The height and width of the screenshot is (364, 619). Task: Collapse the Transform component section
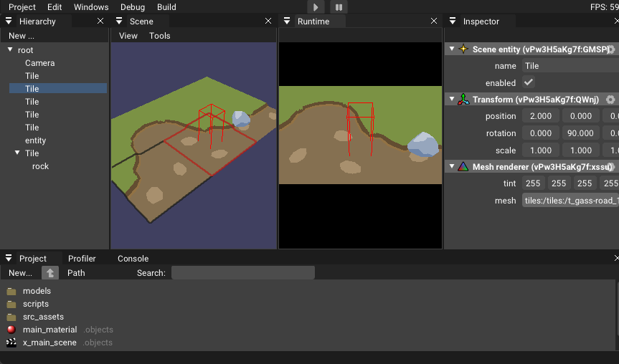(452, 99)
